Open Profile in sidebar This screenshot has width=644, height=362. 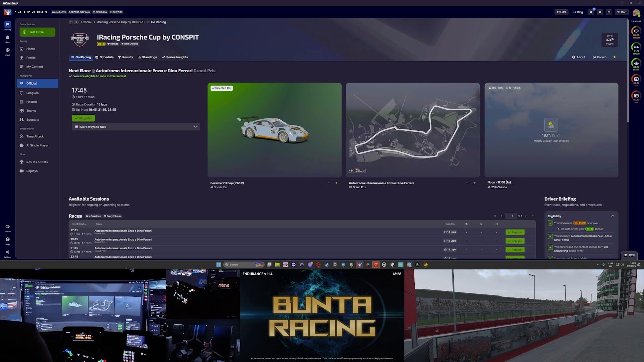click(x=38, y=58)
